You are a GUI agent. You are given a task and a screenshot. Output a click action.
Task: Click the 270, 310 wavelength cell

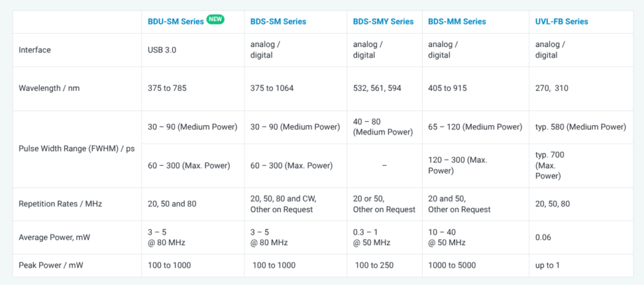coord(552,88)
